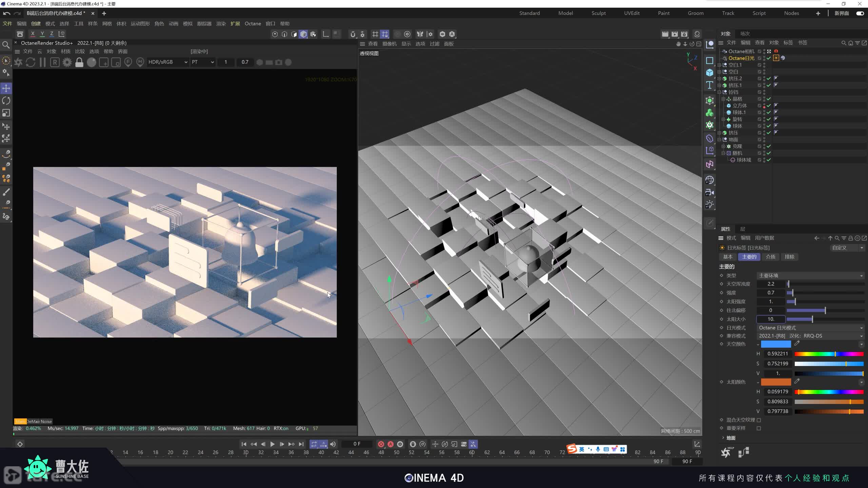Screen dimensions: 868x488
Task: Open the 日光模式 dropdown
Action: [810, 328]
